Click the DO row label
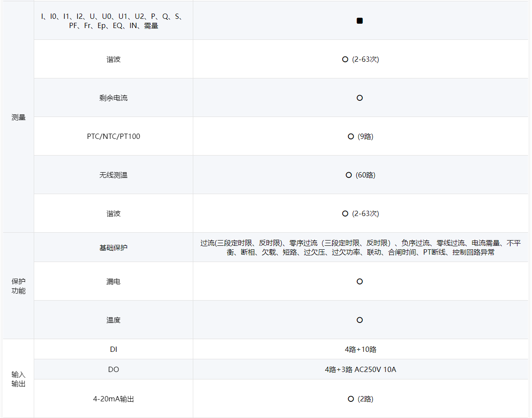Viewport: 532px width, 418px height. tap(113, 370)
